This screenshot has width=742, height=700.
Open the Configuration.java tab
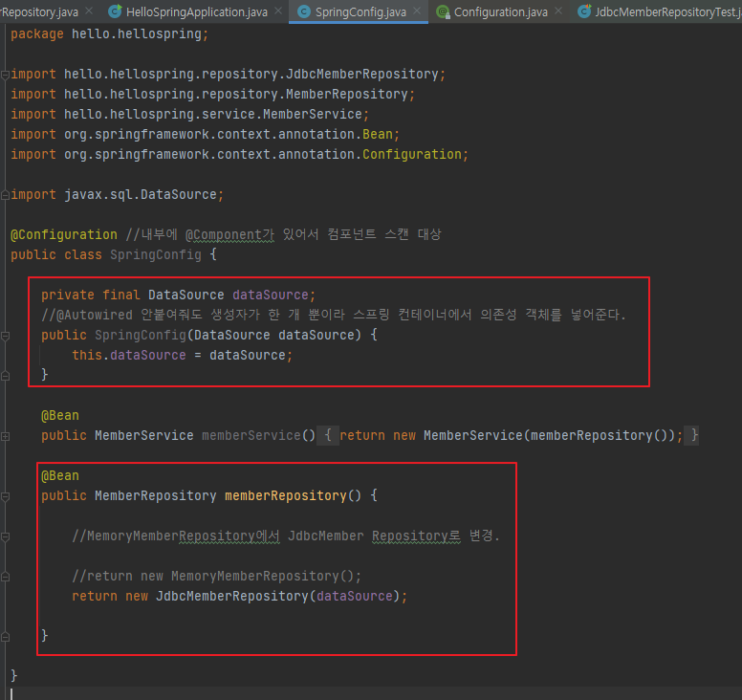[501, 11]
